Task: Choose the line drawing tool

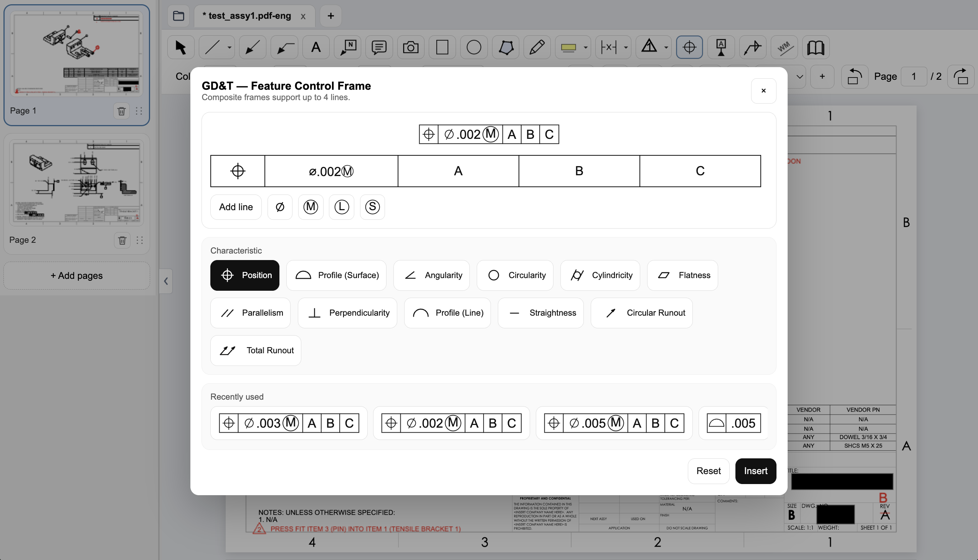Action: point(212,47)
